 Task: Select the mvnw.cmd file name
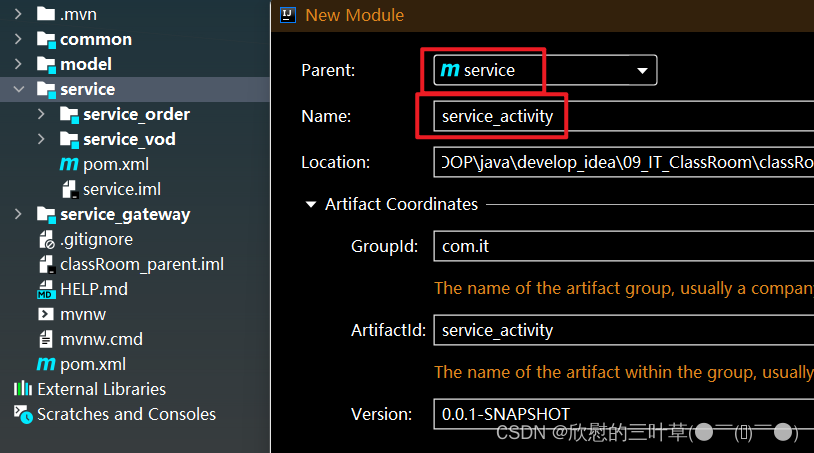101,339
